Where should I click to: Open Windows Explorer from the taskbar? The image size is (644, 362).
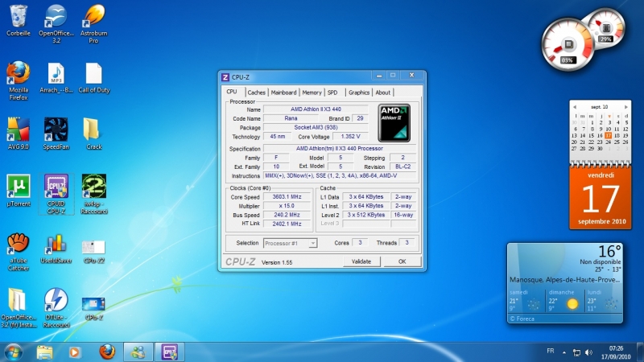(45, 352)
